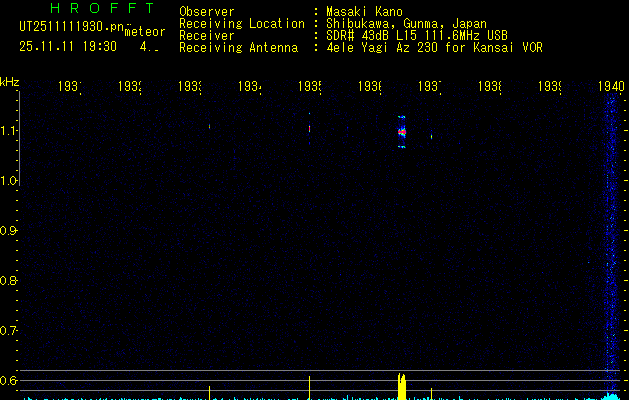Click the strong red meteor echo near 1936
Image resolution: width=629 pixels, height=400 pixels.
click(402, 132)
